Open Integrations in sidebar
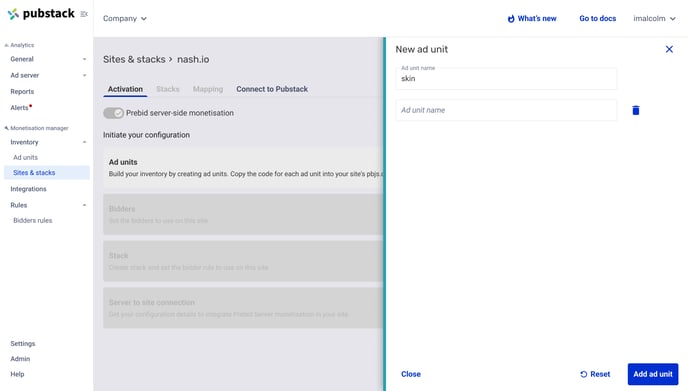The width and height of the screenshot is (688, 391). (x=28, y=189)
